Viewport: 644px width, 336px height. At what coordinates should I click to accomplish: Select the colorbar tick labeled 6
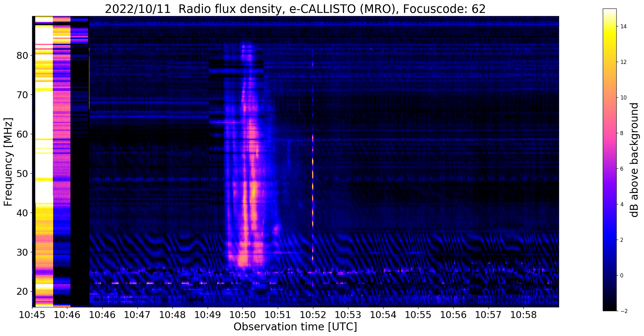pos(621,169)
